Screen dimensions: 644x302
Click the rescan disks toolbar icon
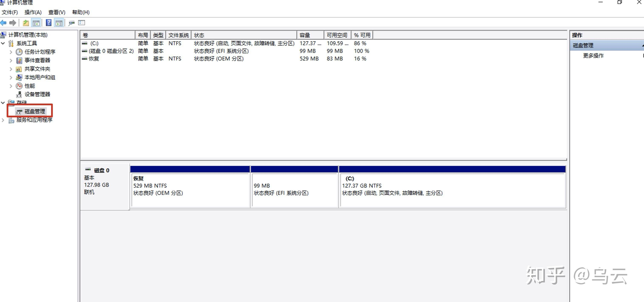pos(72,23)
